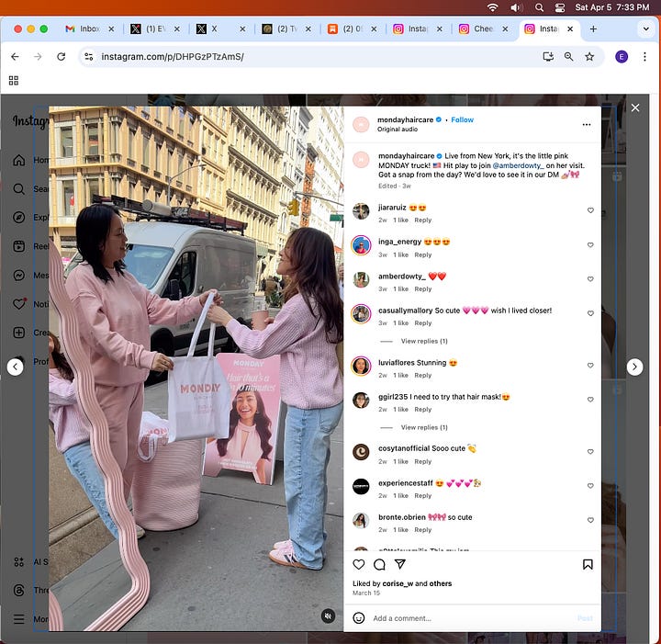Open Reels icon in sidebar
This screenshot has width=661, height=644.
click(x=18, y=246)
